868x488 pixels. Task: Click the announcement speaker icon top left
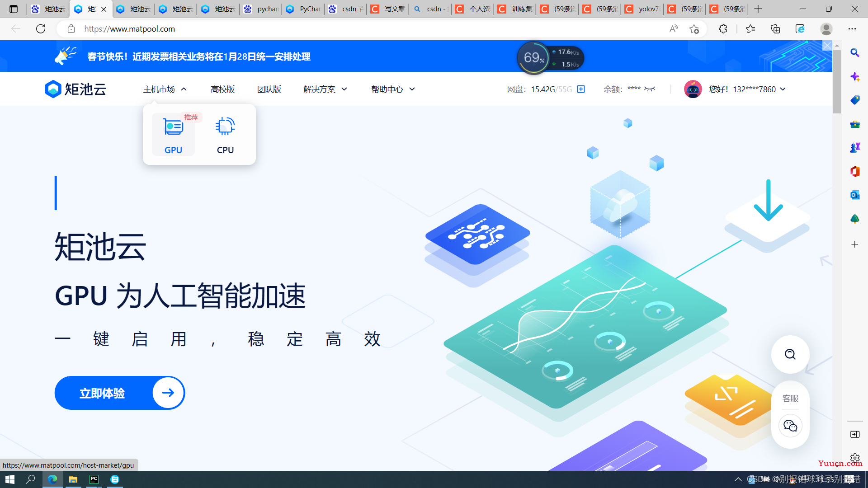tap(61, 56)
